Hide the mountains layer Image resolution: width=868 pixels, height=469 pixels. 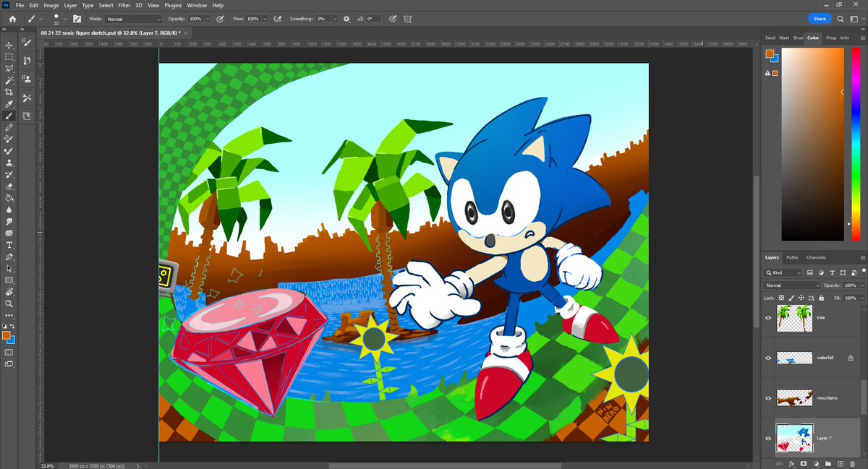coord(768,397)
